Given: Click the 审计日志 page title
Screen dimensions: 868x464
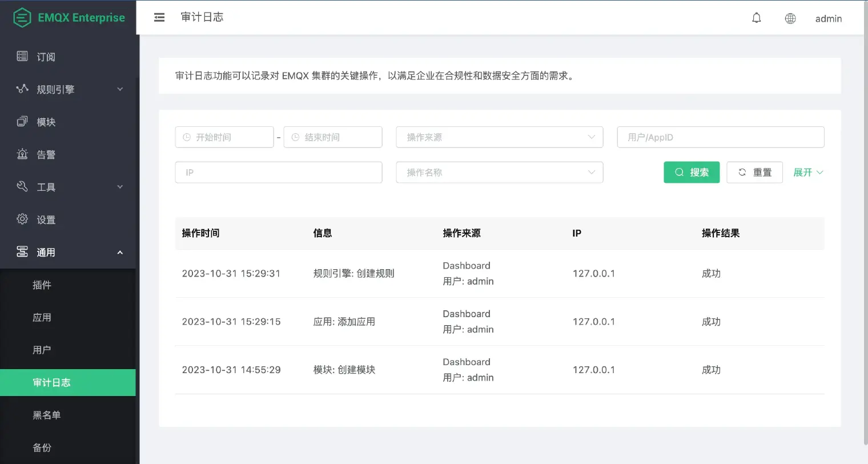Looking at the screenshot, I should 202,17.
